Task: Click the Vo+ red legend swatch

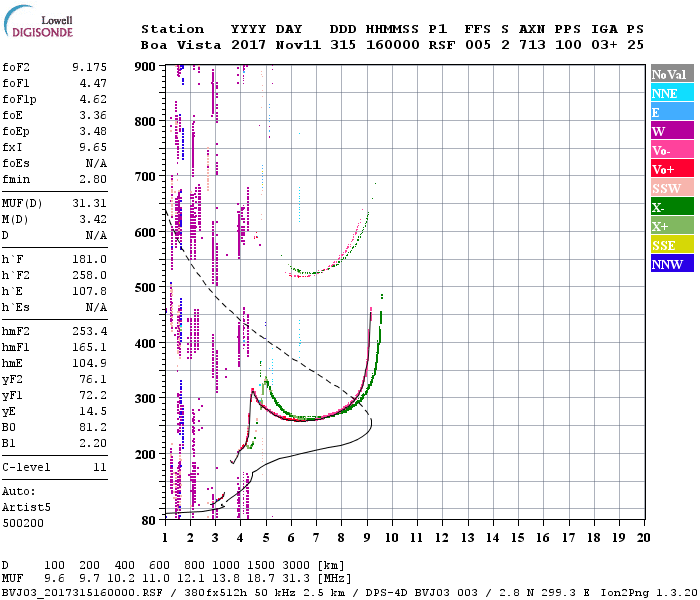Action: pyautogui.click(x=670, y=169)
